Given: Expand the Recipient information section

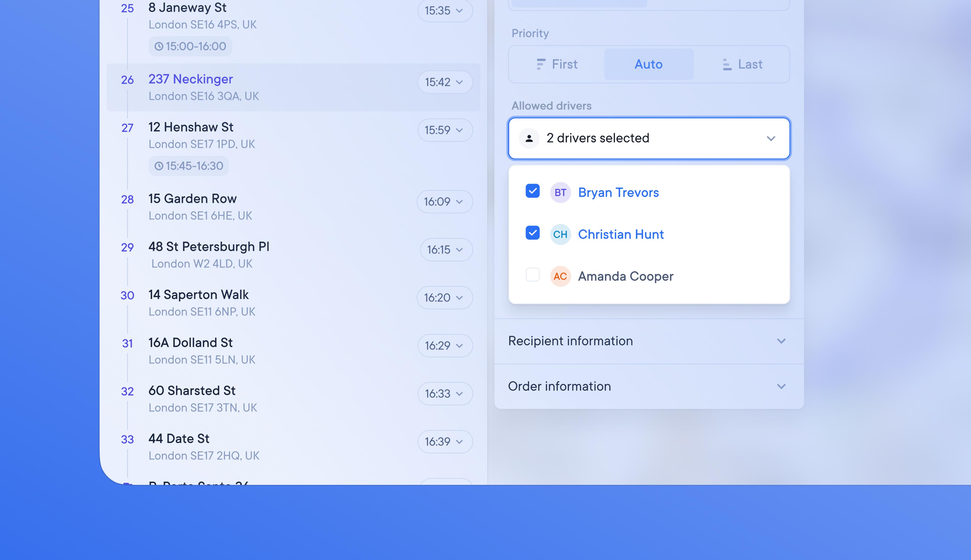Looking at the screenshot, I should click(781, 341).
